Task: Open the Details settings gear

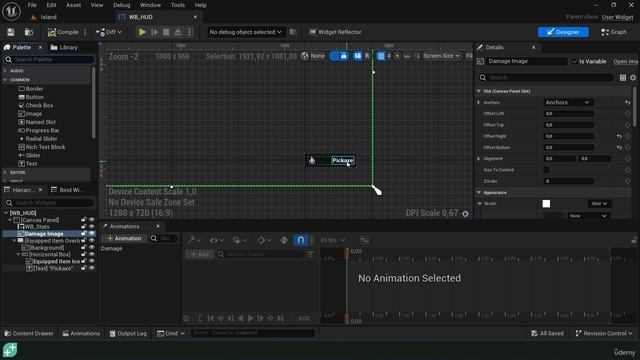Action: (633, 78)
